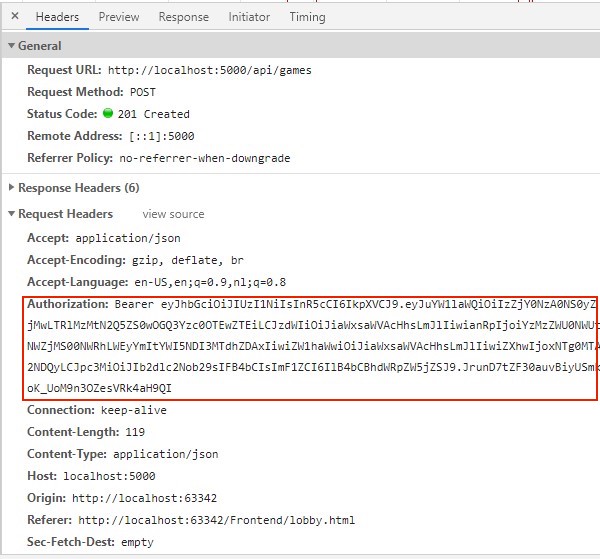Click view source link
Screen dimensions: 600x559
pyautogui.click(x=173, y=214)
